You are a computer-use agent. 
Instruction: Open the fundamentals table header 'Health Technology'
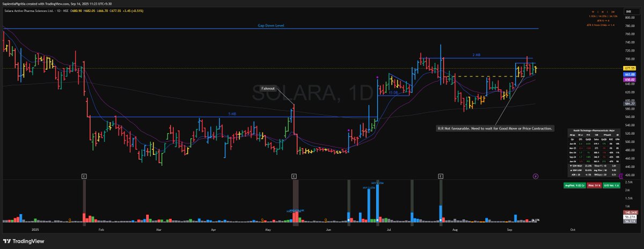coord(594,130)
